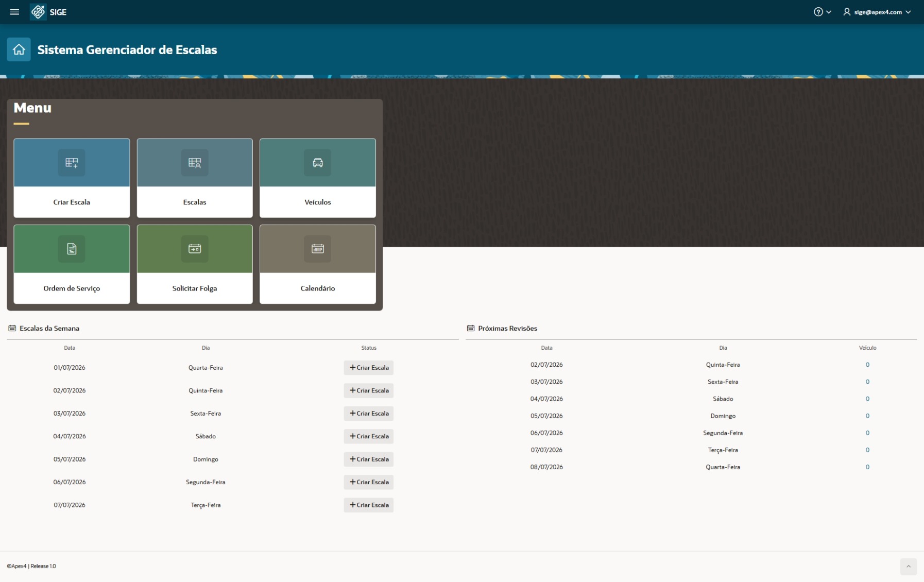
Task: Open vehicle count link for Domingo 05/07/2026
Action: [867, 416]
